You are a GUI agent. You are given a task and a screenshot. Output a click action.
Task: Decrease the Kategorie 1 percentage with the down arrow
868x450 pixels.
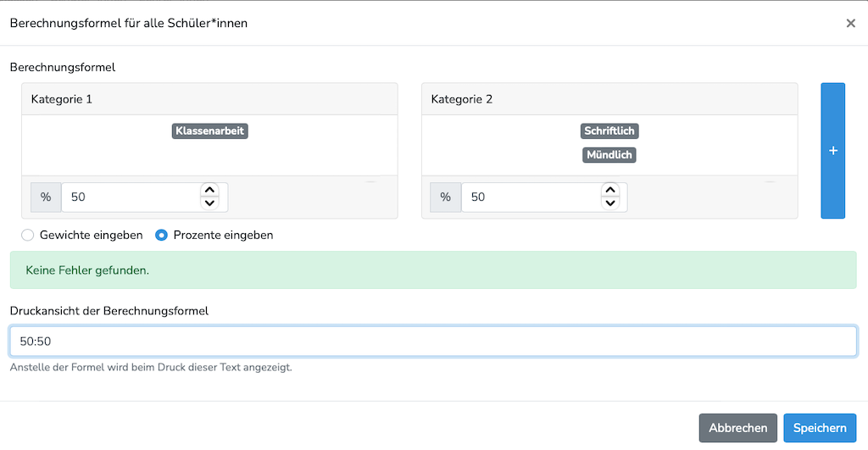click(209, 203)
